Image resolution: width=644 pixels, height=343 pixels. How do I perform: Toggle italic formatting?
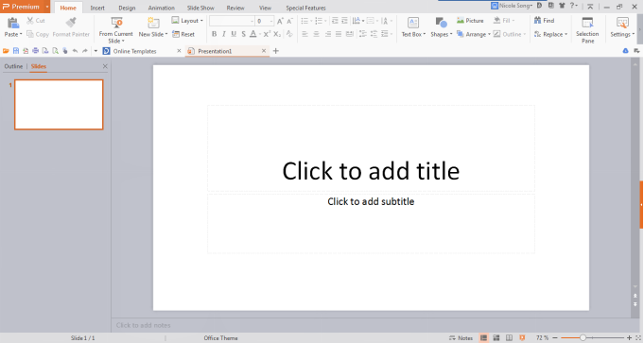pos(224,34)
